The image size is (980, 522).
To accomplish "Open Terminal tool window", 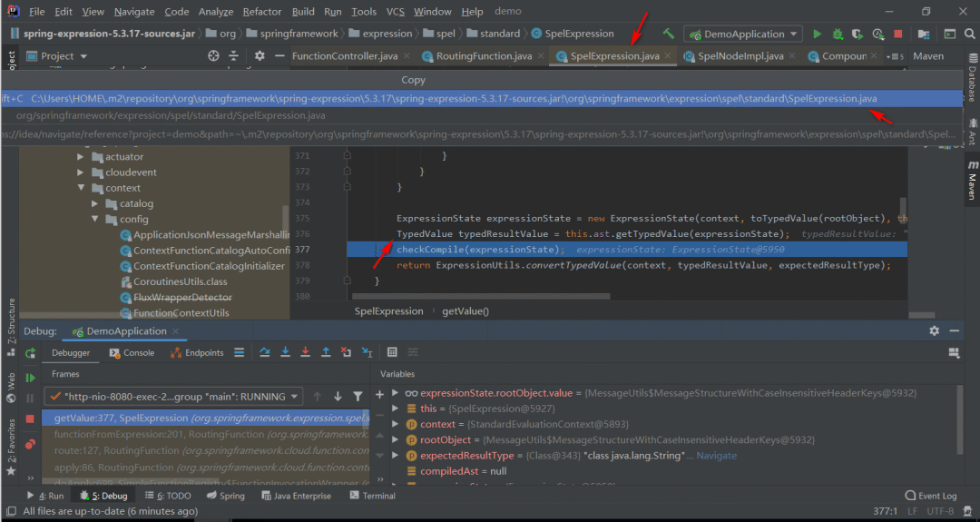I will click(373, 496).
